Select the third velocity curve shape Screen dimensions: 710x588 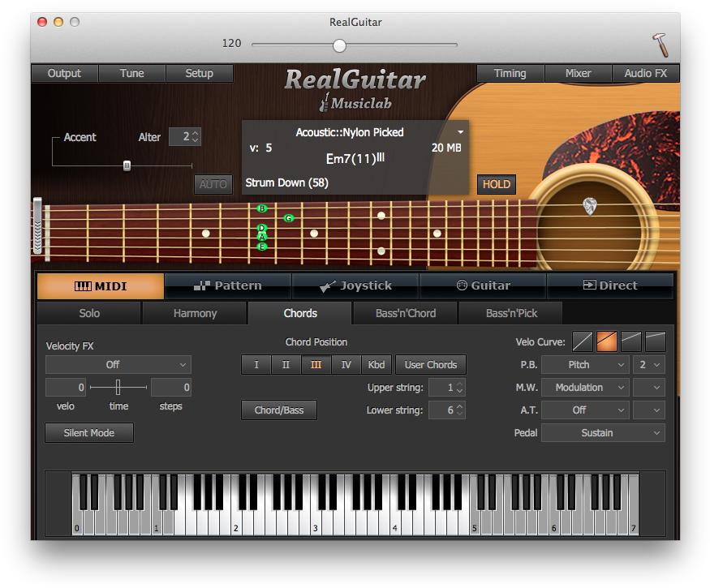click(x=631, y=341)
